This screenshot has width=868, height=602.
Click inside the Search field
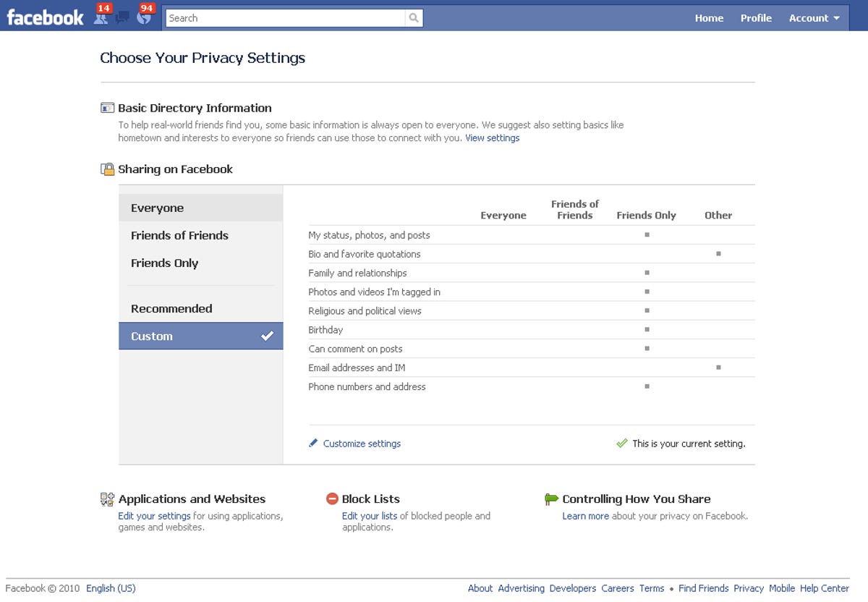(x=282, y=18)
